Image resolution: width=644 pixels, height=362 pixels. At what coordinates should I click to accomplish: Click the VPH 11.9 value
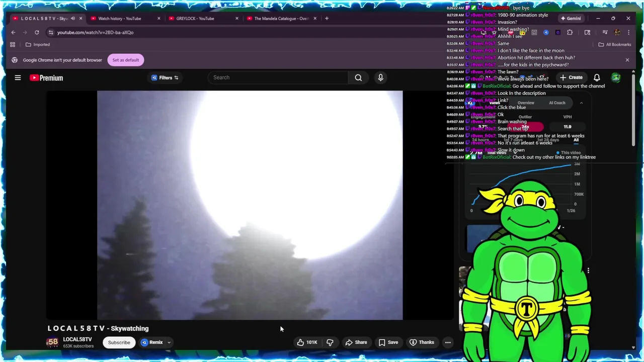click(568, 127)
